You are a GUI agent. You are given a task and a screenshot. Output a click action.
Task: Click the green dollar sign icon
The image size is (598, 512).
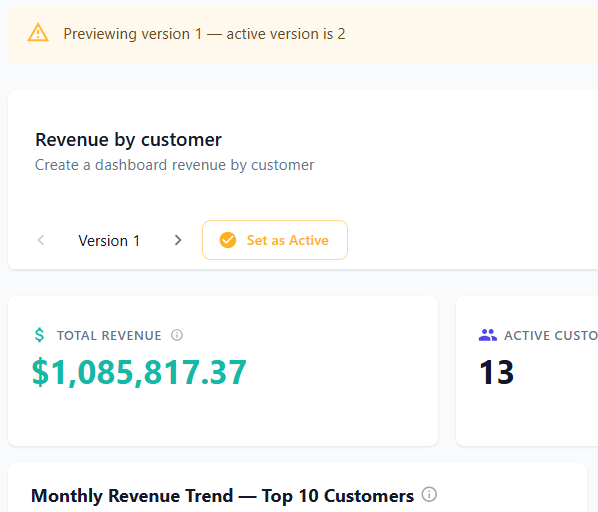[x=39, y=335]
